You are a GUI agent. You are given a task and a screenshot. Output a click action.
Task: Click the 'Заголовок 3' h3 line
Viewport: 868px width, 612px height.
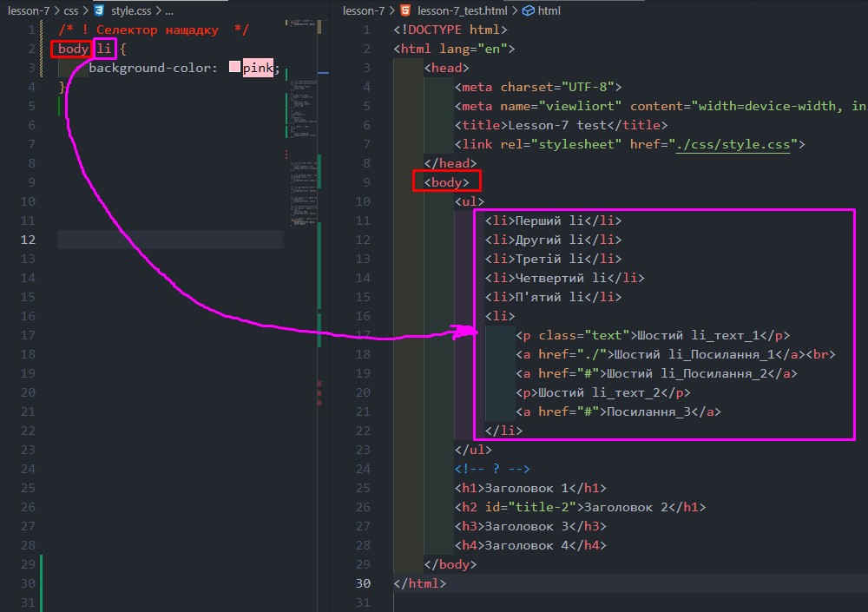tap(530, 526)
